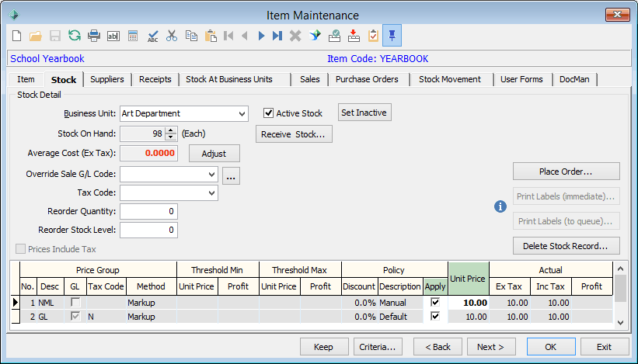
Task: Click the New document toolbar icon
Action: pos(16,36)
